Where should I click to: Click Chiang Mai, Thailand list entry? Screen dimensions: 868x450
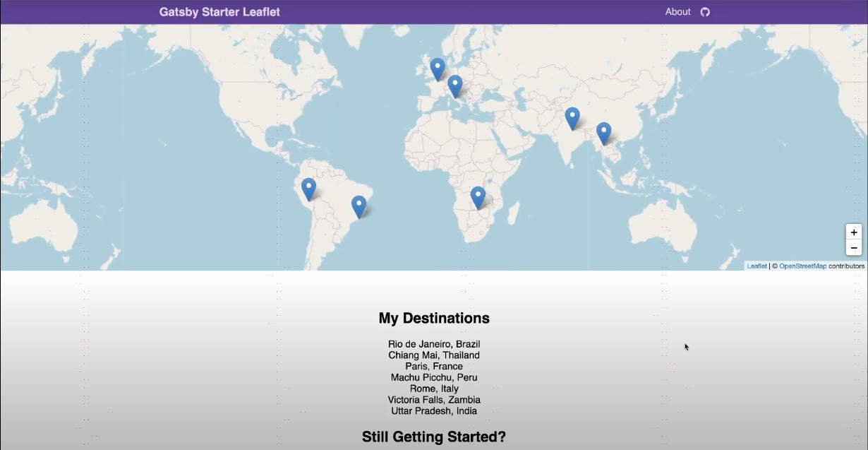(x=434, y=355)
